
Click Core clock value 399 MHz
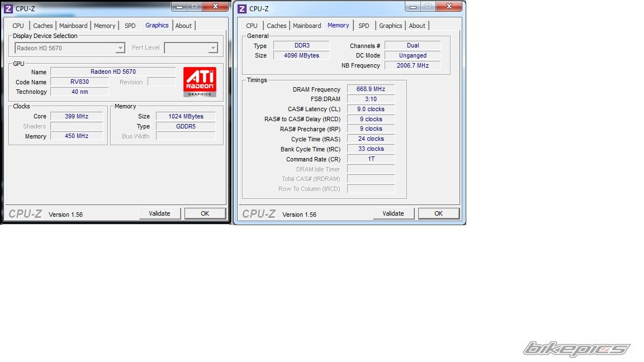[x=77, y=116]
